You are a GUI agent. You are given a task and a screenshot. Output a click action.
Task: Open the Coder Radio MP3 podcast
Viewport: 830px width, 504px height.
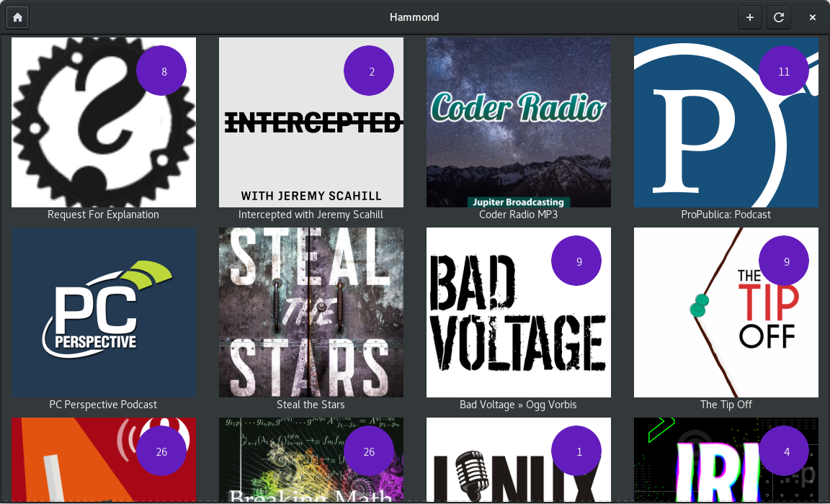click(518, 122)
